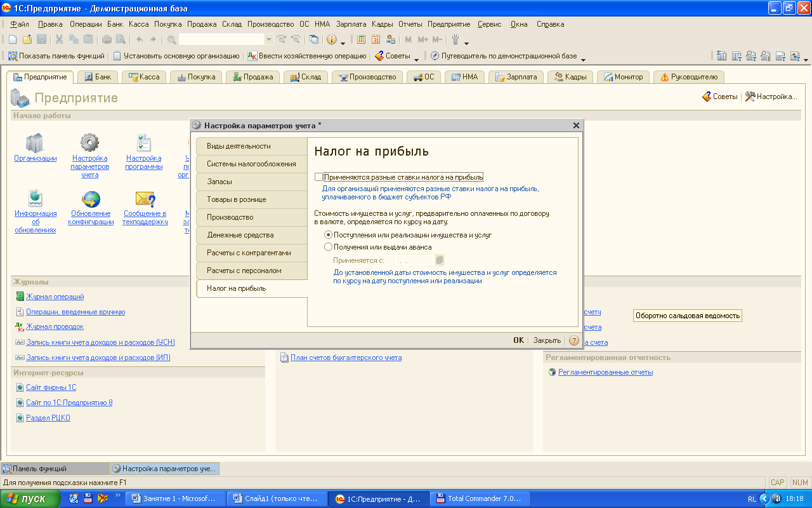
Task: Open the Операции menu
Action: tap(86, 24)
